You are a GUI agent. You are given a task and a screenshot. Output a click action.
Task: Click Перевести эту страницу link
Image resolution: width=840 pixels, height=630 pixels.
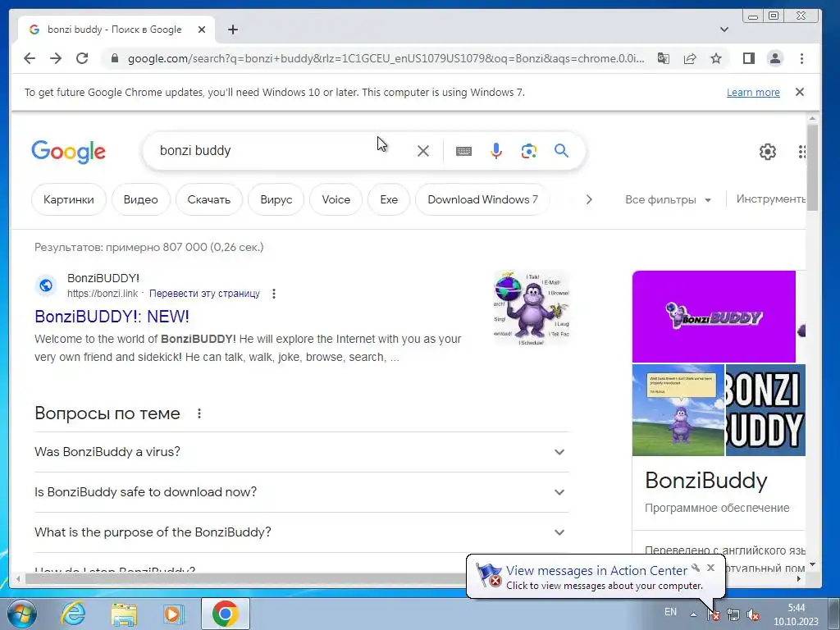point(204,294)
